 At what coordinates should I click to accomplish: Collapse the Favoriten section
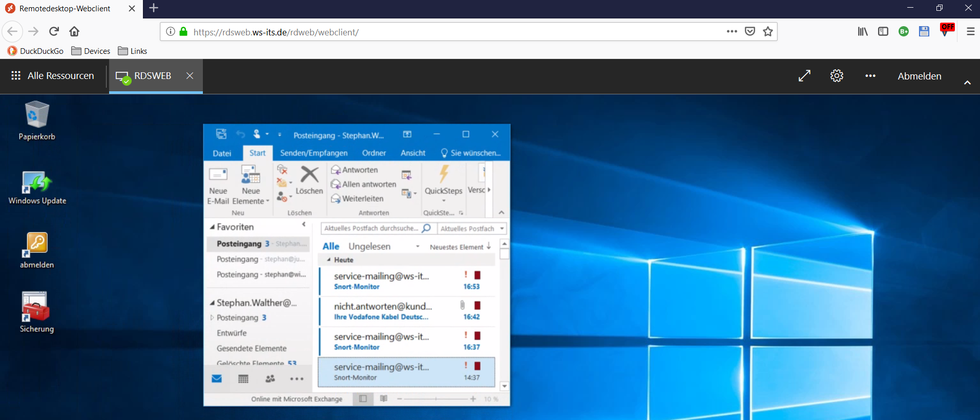[212, 227]
